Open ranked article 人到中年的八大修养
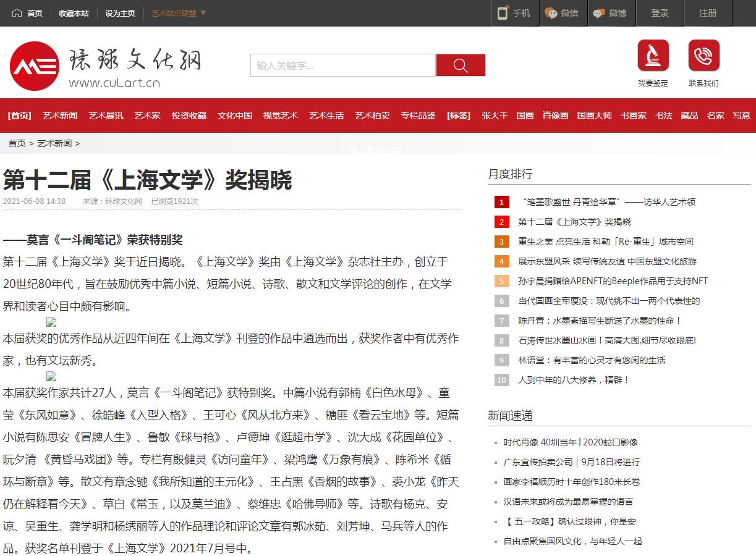This screenshot has height=556, width=756. 574,380
